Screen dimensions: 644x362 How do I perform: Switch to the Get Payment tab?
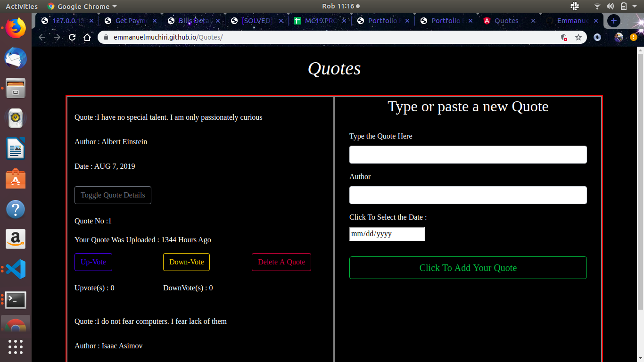tap(130, 21)
